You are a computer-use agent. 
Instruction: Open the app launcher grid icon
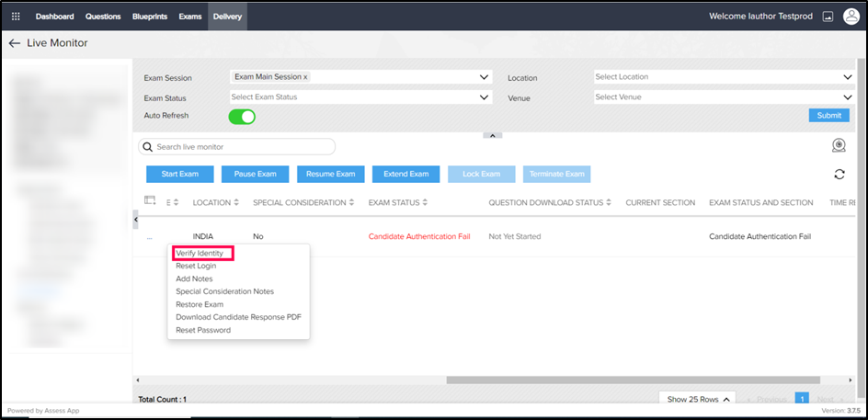[x=16, y=17]
